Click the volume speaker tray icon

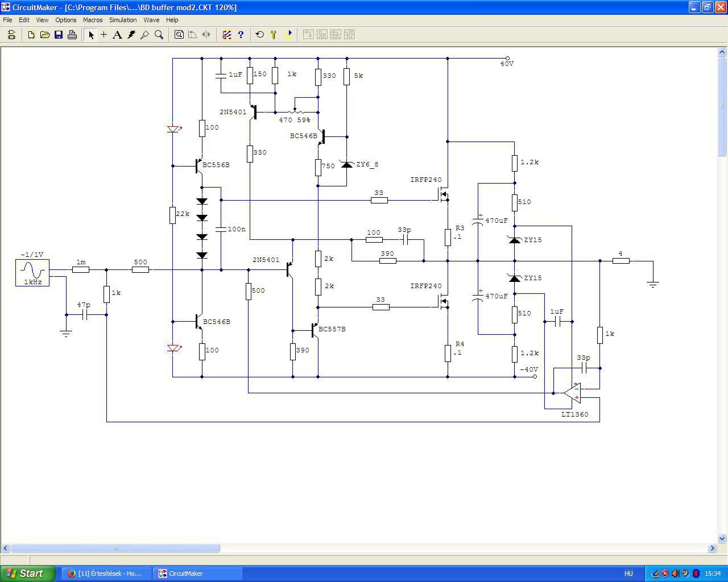pos(675,573)
